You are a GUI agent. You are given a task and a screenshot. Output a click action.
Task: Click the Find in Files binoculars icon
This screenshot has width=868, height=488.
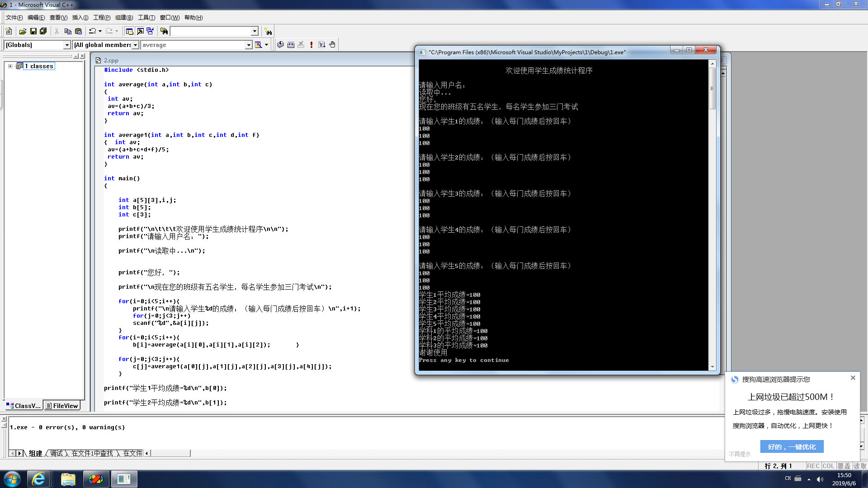pyautogui.click(x=164, y=31)
